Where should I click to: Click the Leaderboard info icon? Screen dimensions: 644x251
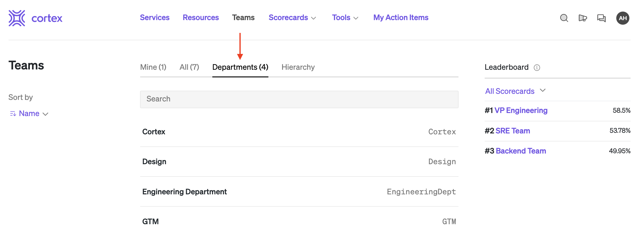[x=537, y=68]
